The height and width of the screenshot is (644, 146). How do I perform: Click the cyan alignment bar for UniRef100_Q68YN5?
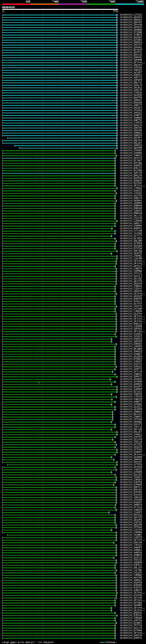[68, 148]
